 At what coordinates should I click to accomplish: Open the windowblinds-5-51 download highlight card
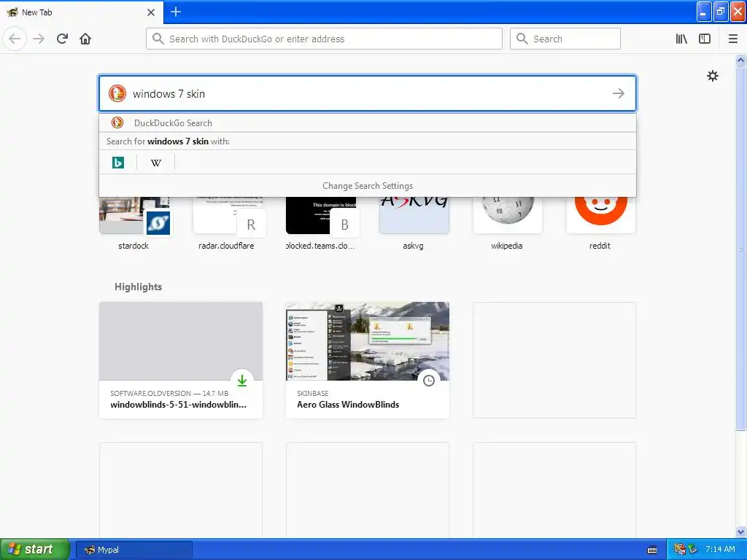pos(181,360)
